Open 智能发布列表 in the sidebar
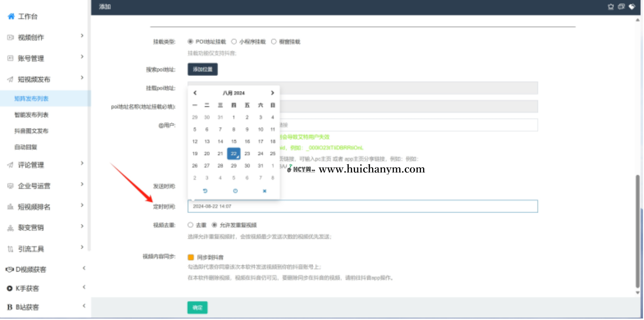644x320 pixels. click(x=31, y=115)
